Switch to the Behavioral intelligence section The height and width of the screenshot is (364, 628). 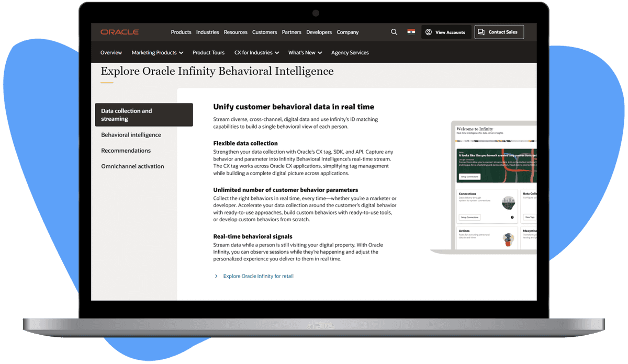click(131, 134)
